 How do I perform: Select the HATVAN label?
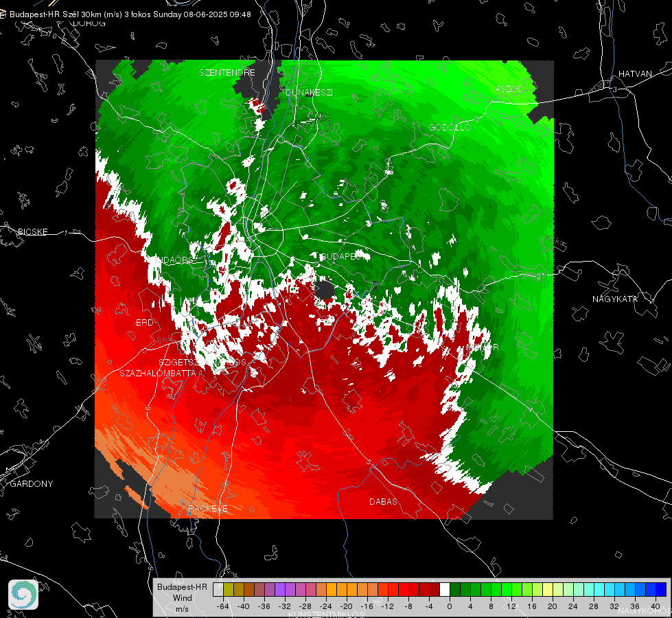[x=635, y=73]
